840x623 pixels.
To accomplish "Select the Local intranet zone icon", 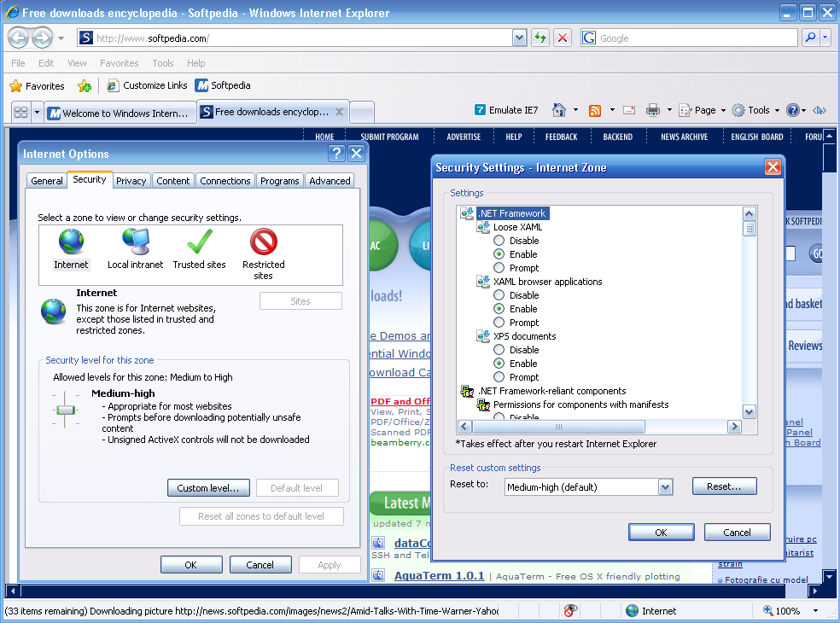I will [136, 242].
